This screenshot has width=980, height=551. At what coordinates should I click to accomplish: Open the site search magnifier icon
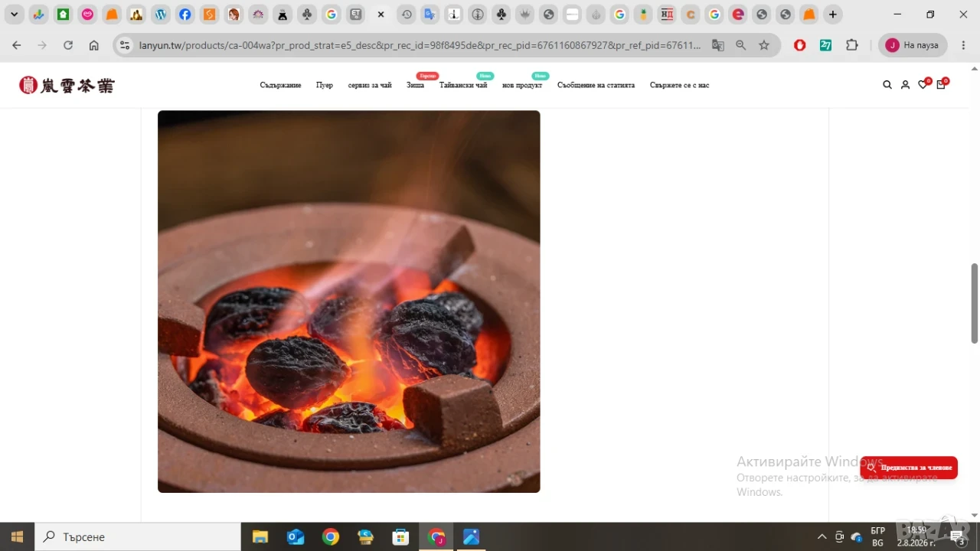tap(887, 85)
